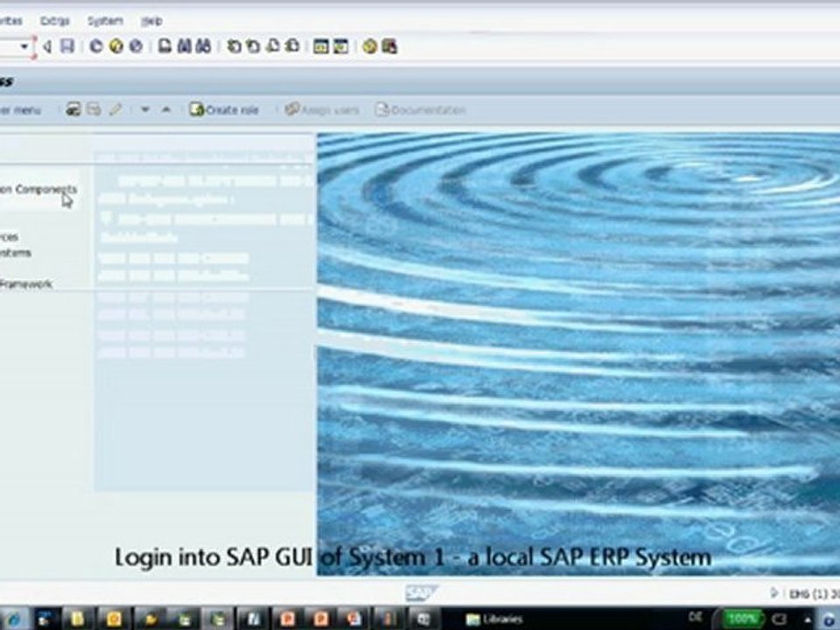
Task: Open the Help menu
Action: click(x=151, y=21)
